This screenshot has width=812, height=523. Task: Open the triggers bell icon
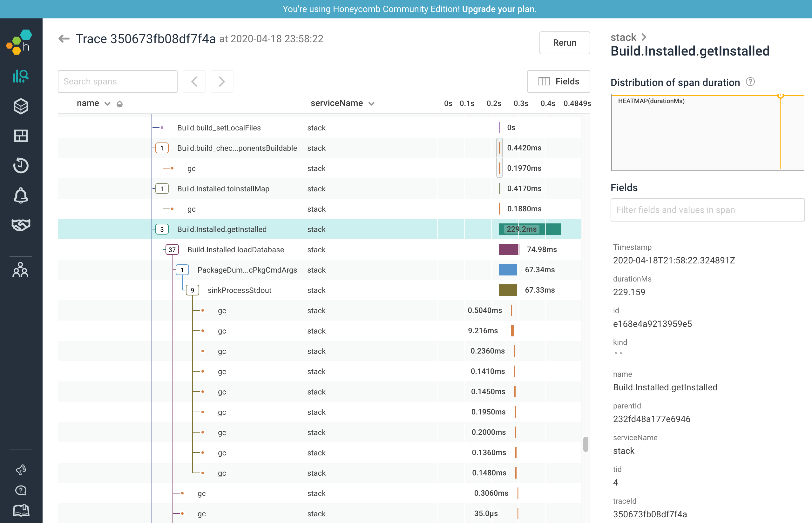[x=20, y=195]
